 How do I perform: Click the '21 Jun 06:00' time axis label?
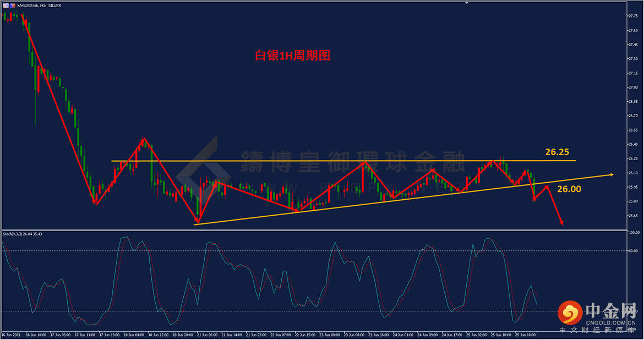click(208, 335)
